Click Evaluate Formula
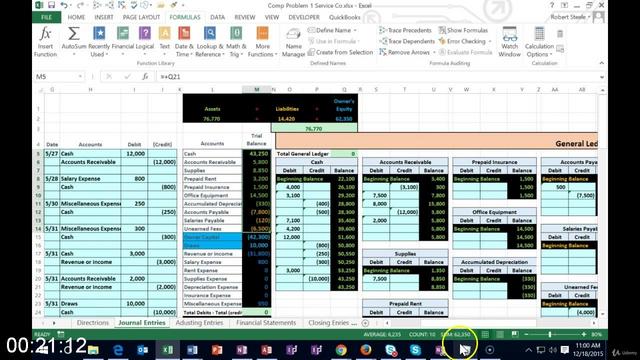The width and height of the screenshot is (640, 360). coord(465,52)
